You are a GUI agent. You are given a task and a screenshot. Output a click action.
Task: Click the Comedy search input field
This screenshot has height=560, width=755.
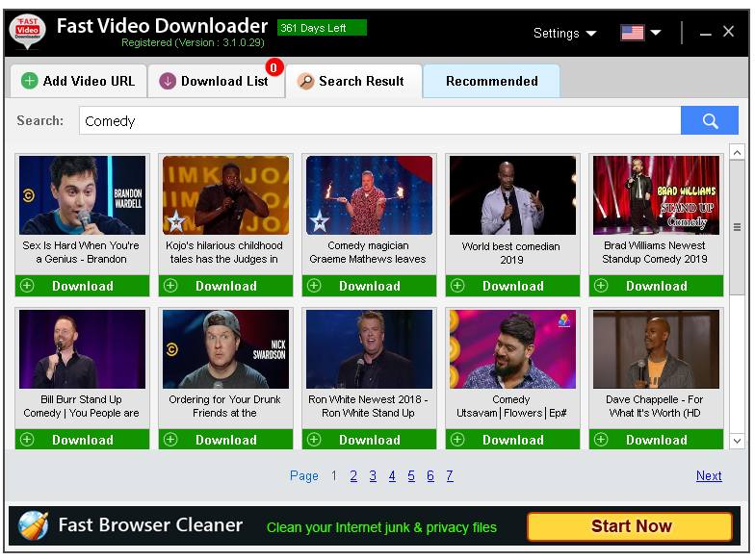[379, 120]
